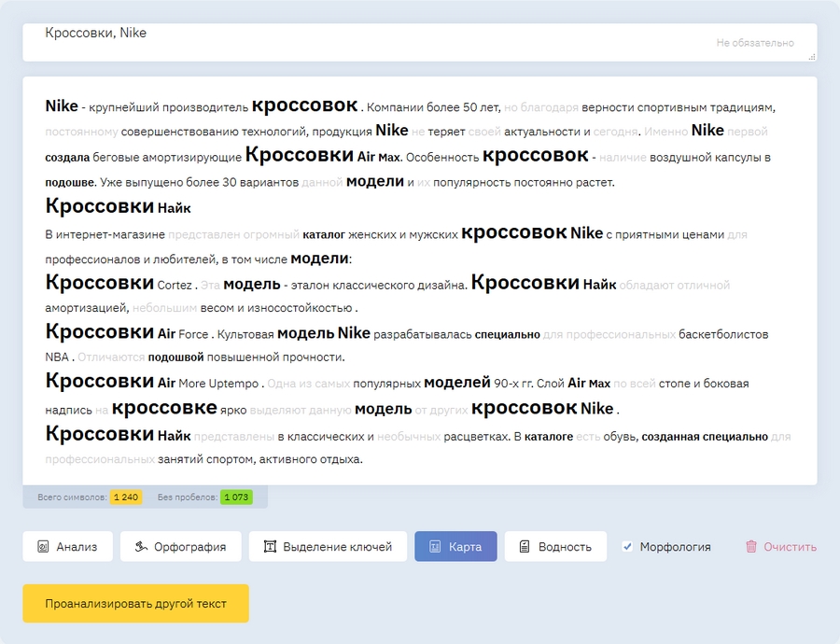Click the word ценами
Viewport: 840px width, 644px height.
coord(702,234)
